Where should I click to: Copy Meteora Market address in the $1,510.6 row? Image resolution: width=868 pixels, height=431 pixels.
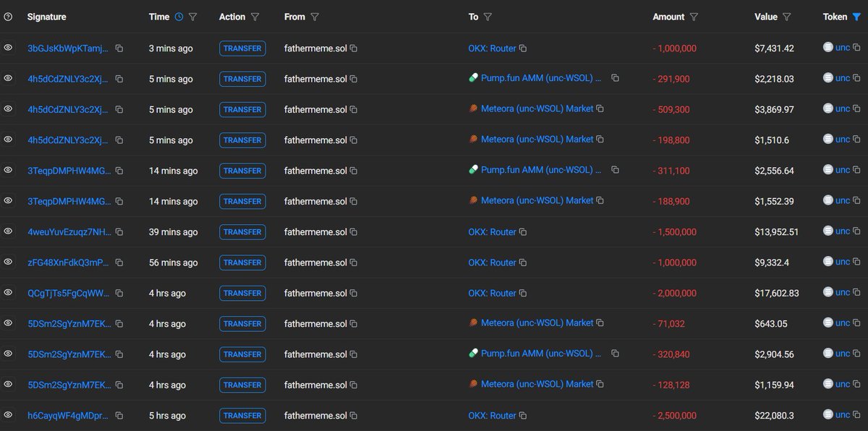point(600,140)
